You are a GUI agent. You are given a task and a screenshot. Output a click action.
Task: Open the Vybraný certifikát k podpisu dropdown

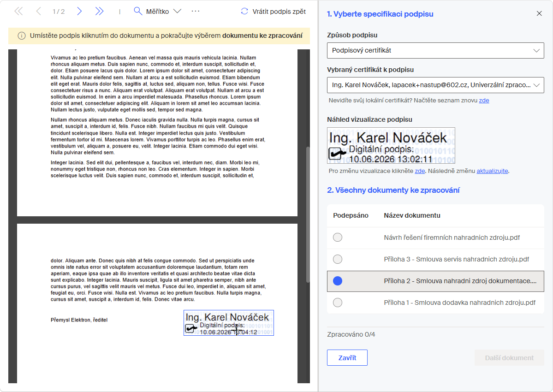click(435, 85)
